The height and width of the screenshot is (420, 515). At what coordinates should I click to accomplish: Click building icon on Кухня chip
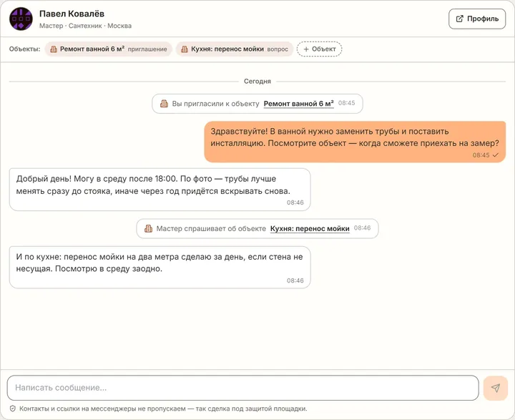185,49
